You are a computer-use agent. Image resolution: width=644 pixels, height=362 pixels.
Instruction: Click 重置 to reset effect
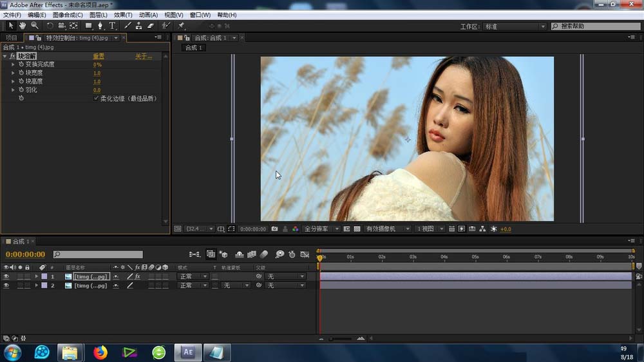coord(99,56)
